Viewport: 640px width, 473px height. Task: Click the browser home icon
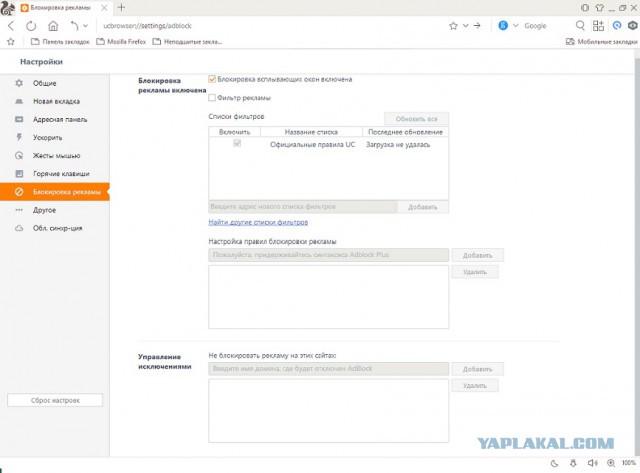tap(52, 25)
